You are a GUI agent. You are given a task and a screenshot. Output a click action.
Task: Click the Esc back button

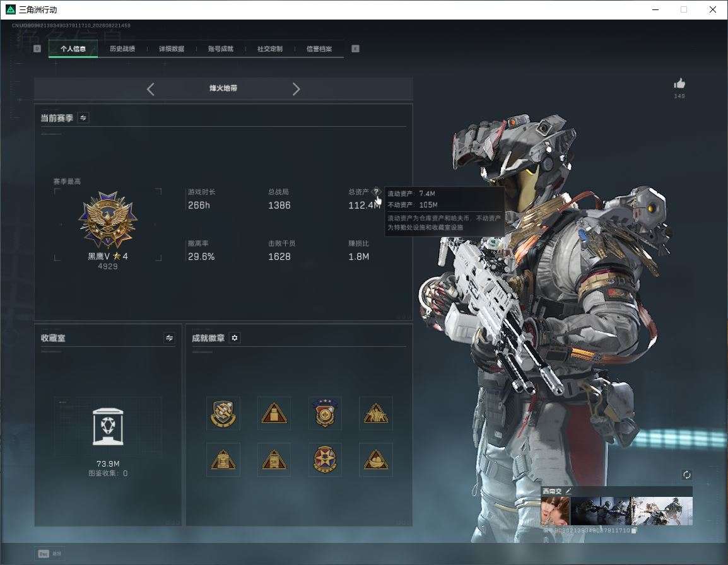click(50, 554)
